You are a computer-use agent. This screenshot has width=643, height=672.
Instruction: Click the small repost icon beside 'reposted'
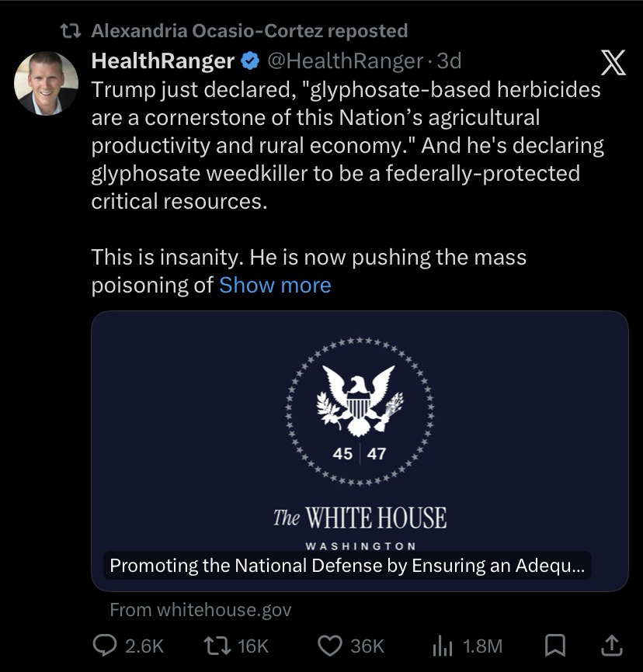[71, 31]
